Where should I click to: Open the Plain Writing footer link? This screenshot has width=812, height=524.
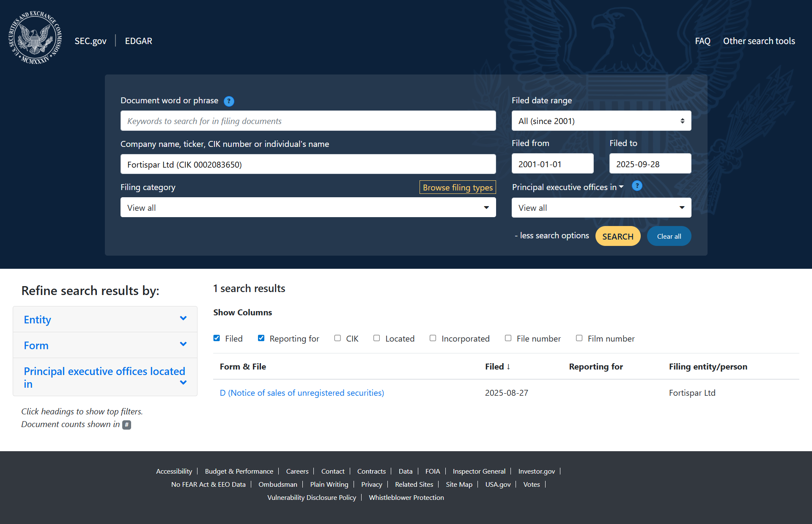point(329,485)
